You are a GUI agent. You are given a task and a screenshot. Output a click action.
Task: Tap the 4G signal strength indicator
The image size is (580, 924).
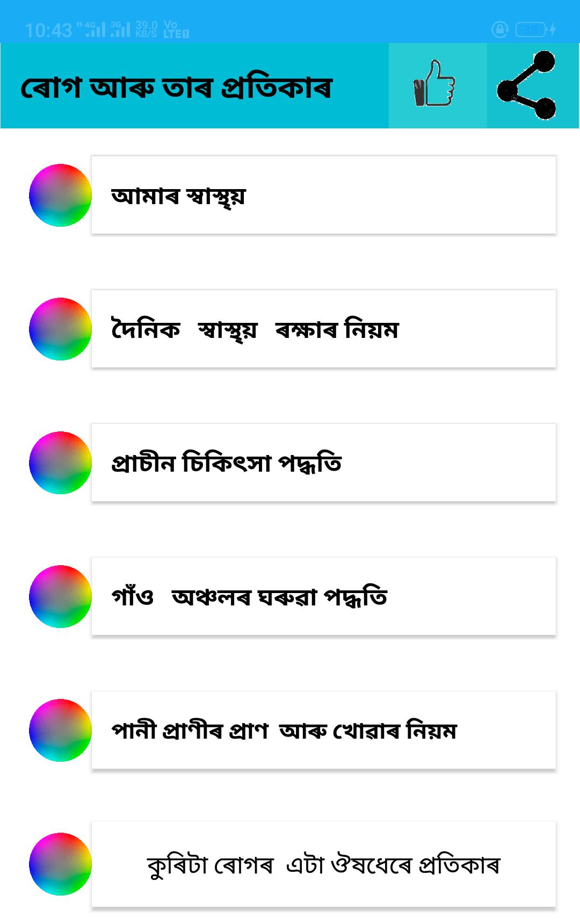coord(92,29)
